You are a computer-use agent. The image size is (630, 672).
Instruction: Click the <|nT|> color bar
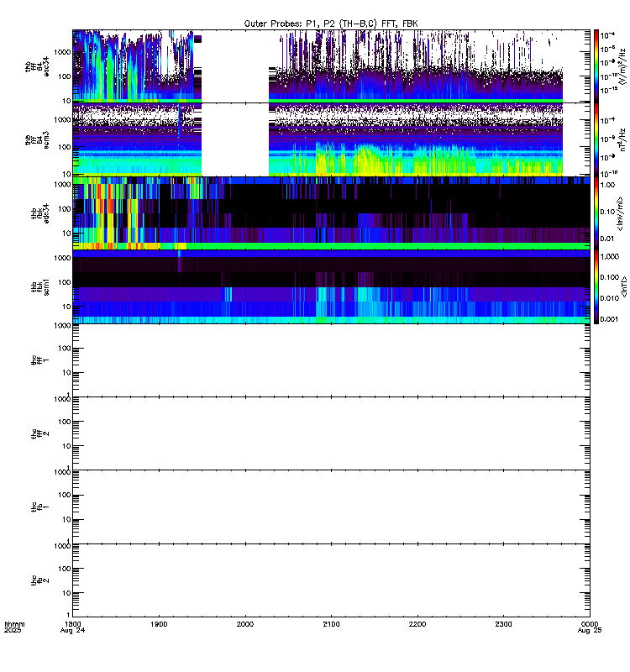pyautogui.click(x=596, y=286)
